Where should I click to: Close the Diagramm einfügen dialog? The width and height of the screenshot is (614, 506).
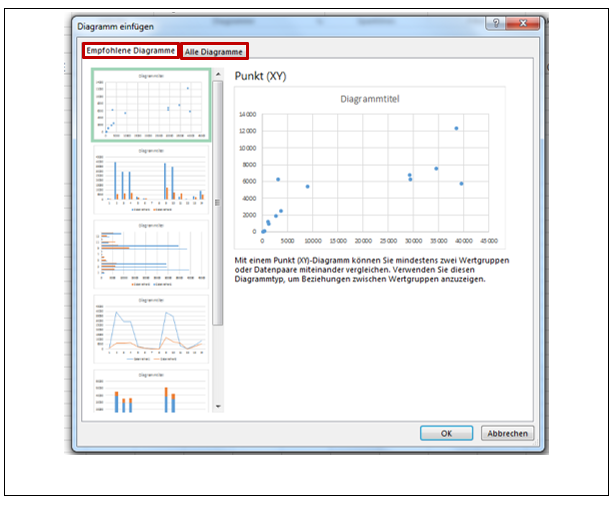pyautogui.click(x=526, y=23)
